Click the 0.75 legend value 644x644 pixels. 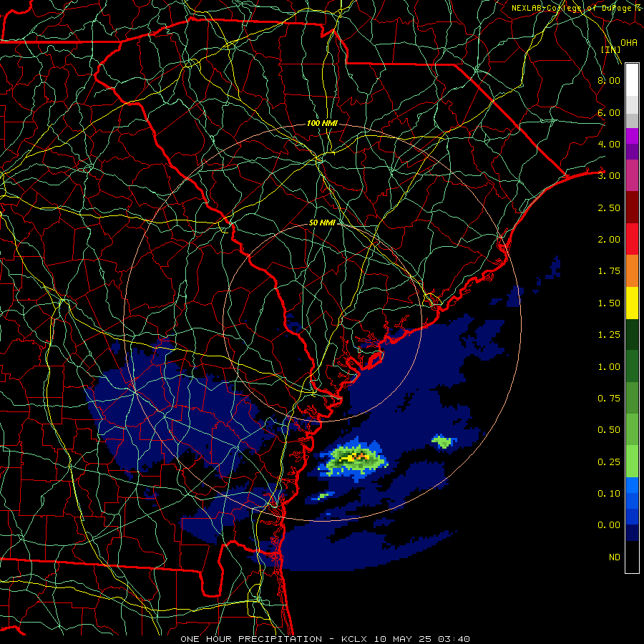(609, 399)
